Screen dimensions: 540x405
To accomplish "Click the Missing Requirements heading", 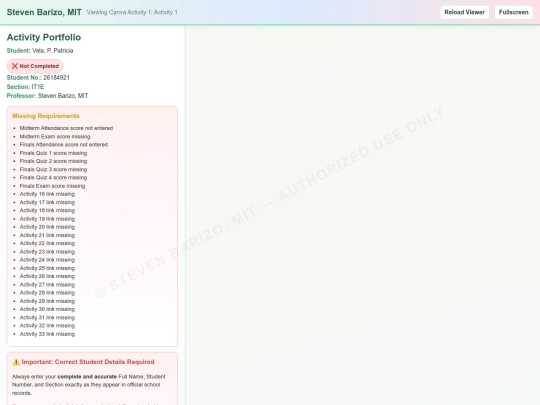I will 46,116.
